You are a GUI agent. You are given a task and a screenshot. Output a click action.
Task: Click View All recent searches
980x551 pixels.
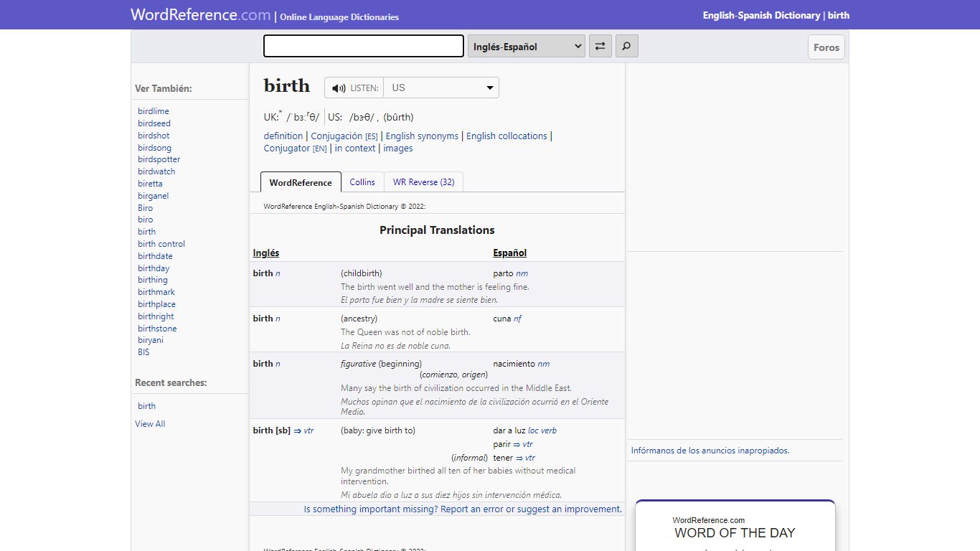[150, 424]
